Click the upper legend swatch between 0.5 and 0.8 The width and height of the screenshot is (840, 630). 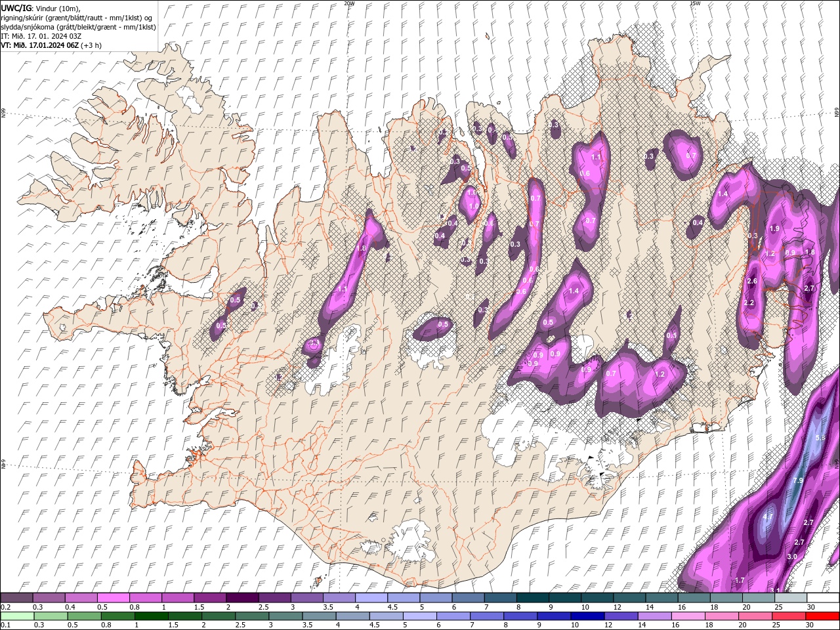pyautogui.click(x=113, y=598)
